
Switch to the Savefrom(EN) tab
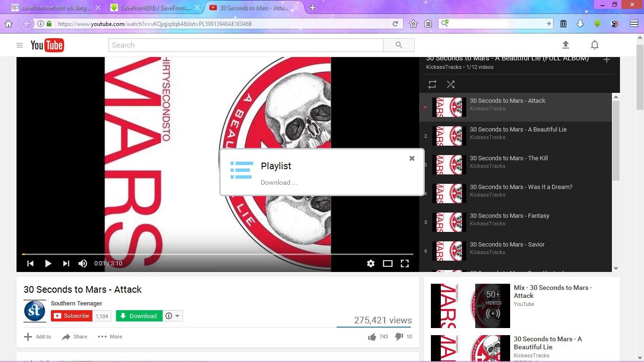pos(155,8)
